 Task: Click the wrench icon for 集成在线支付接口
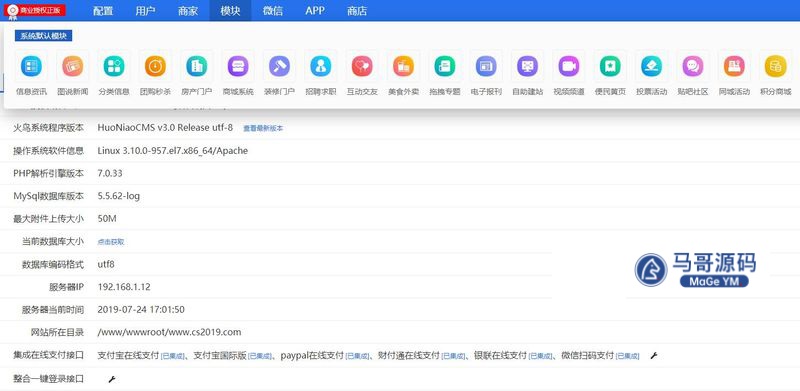pos(654,355)
